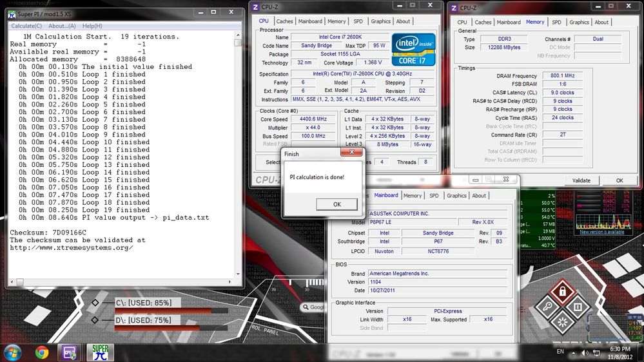Click the diamond marker beside D:\ drive
The width and height of the screenshot is (644, 362).
(95, 319)
